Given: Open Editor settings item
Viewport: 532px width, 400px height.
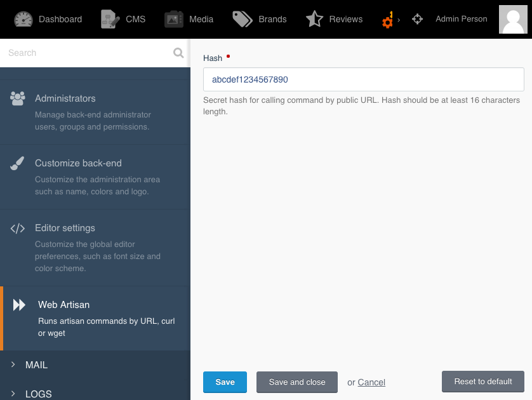Looking at the screenshot, I should (x=95, y=248).
